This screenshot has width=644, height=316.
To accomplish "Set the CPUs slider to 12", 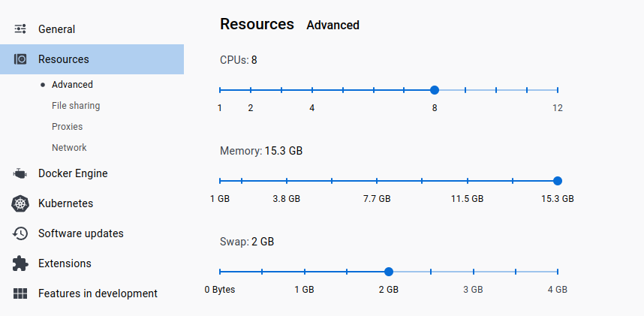I will [x=557, y=90].
